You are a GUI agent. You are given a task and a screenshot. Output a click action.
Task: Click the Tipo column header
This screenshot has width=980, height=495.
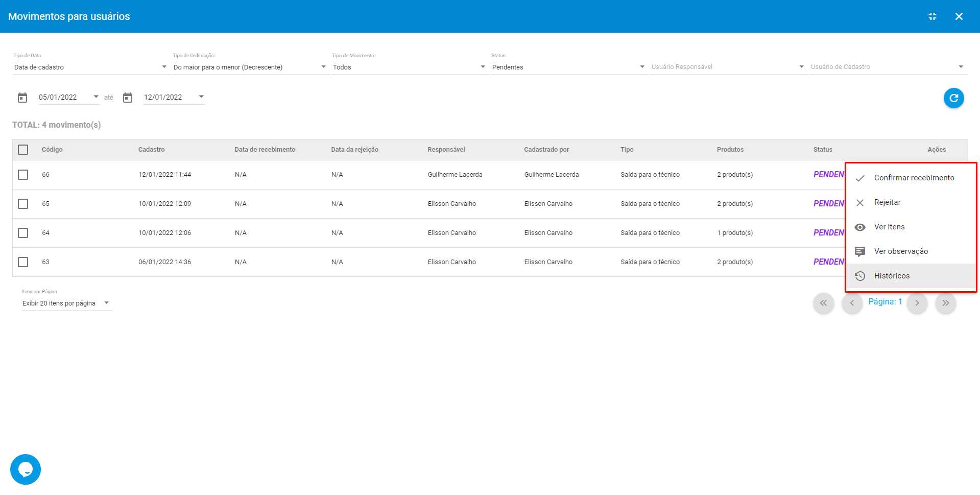coord(627,150)
